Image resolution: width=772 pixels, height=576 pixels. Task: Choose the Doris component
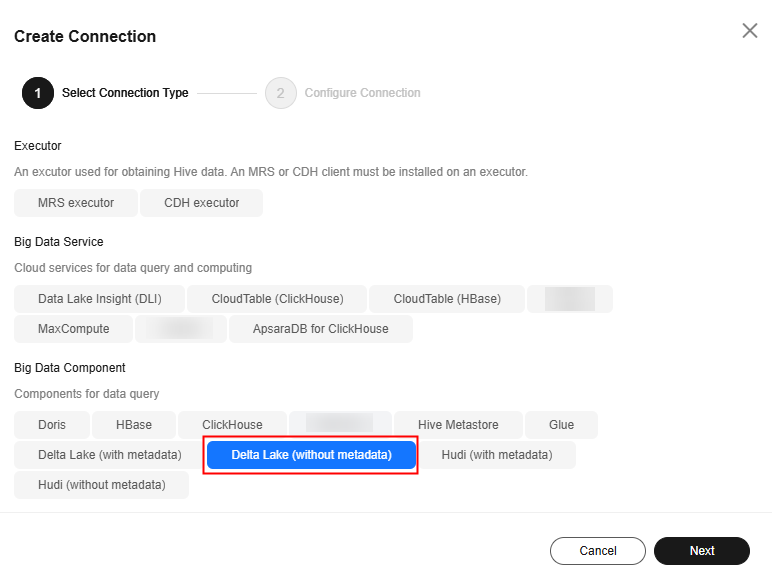point(52,425)
